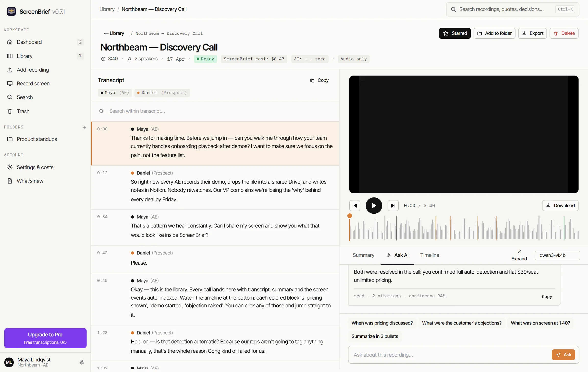Add a new folder with plus icon
This screenshot has width=588, height=372.
pos(84,127)
